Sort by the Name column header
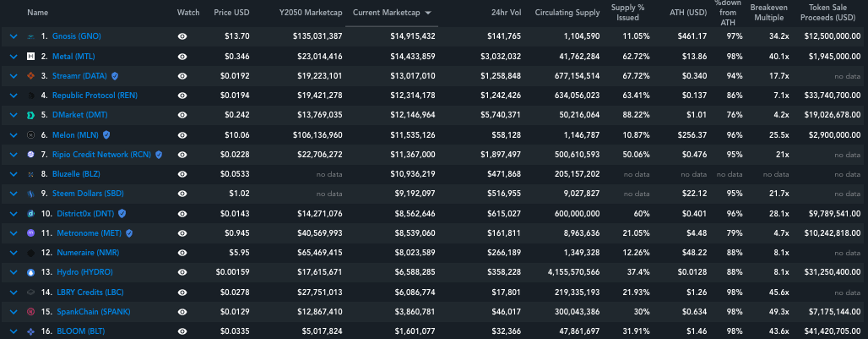Image resolution: width=868 pixels, height=339 pixels. (38, 12)
